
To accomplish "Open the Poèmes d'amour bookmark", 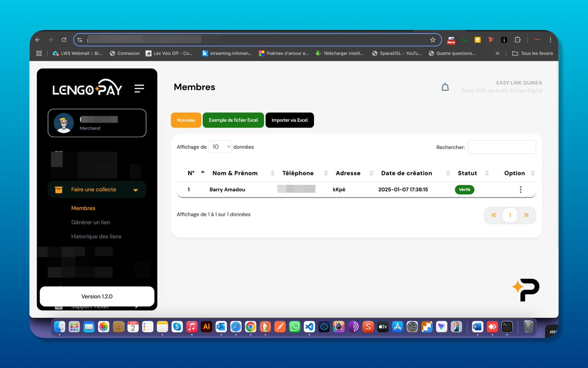I will [x=284, y=53].
